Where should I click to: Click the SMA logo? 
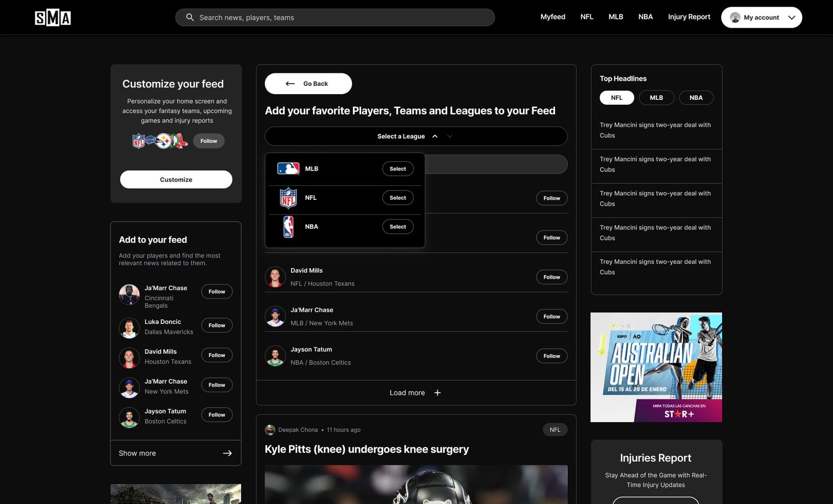point(53,18)
